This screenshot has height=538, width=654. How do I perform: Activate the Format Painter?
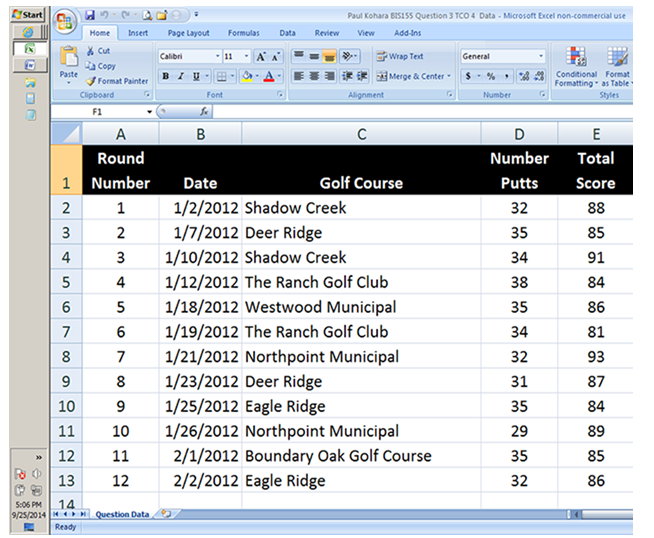tap(117, 81)
